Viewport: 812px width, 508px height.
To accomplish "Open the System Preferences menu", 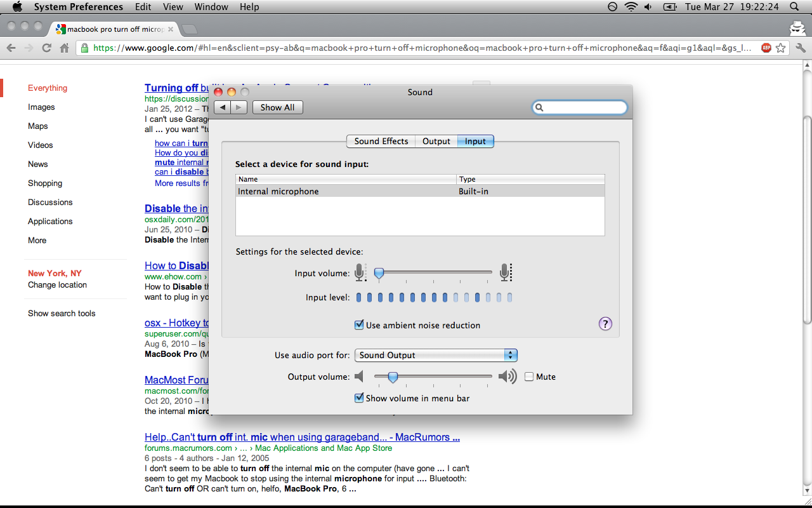I will [79, 7].
